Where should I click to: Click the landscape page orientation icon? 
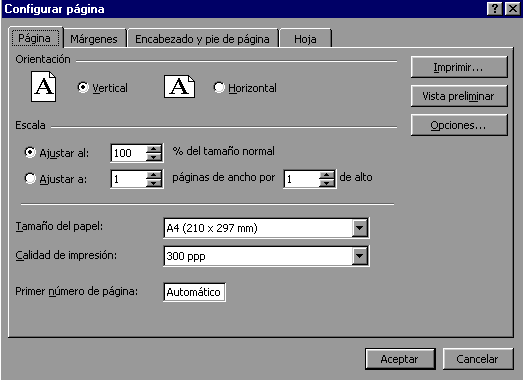click(179, 86)
